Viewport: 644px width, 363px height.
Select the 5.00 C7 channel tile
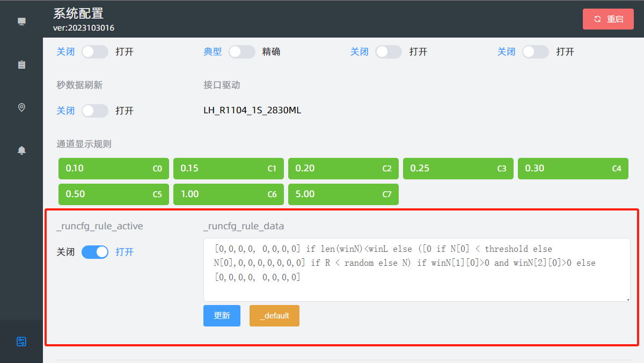coord(343,194)
